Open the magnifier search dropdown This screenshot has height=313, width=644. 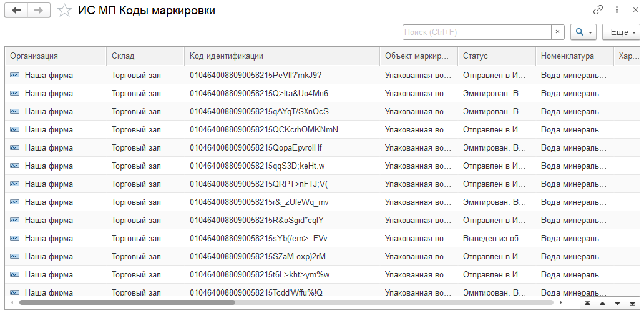click(x=583, y=32)
